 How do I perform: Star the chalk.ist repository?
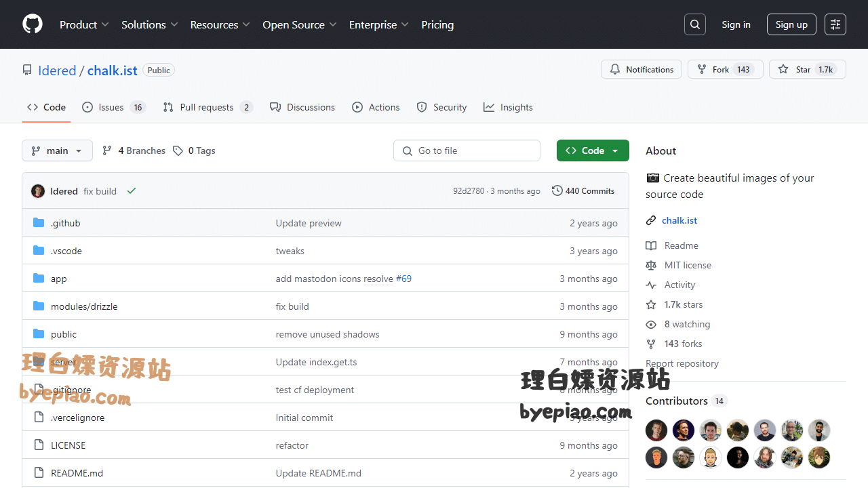click(808, 69)
